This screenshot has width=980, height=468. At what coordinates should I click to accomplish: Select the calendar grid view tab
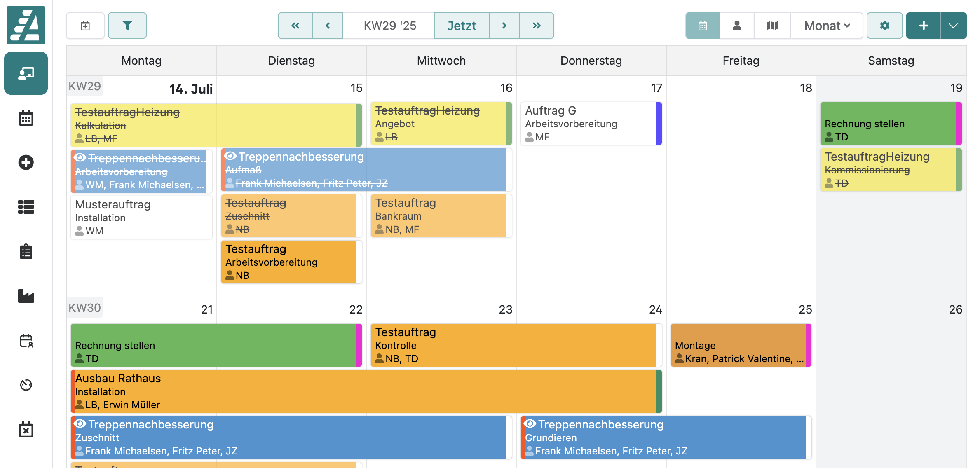tap(703, 26)
